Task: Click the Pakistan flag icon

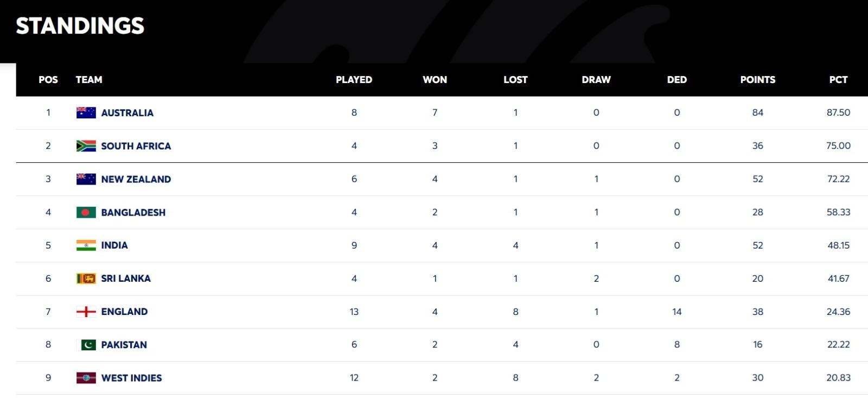Action: (88, 345)
